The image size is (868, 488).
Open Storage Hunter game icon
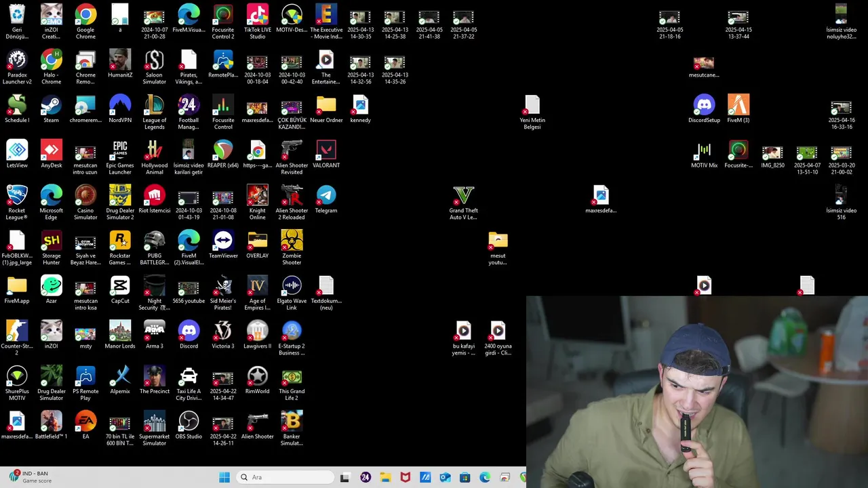click(x=51, y=247)
